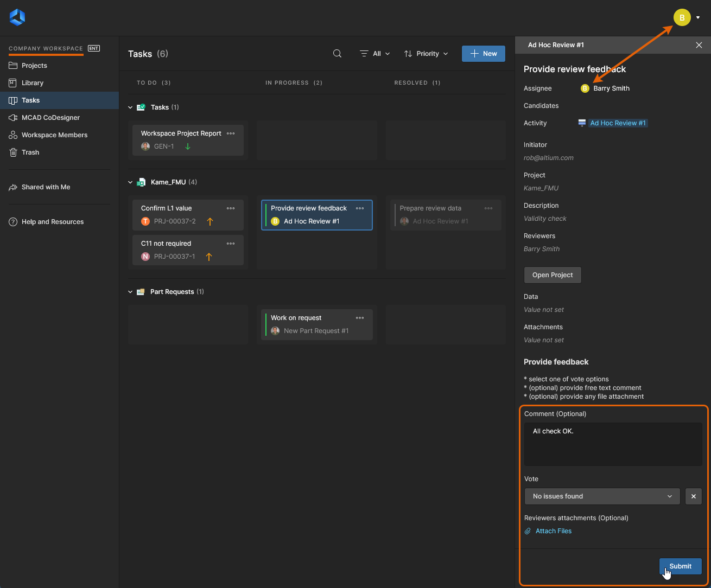Click the Library icon in sidebar
The height and width of the screenshot is (588, 711).
(13, 83)
